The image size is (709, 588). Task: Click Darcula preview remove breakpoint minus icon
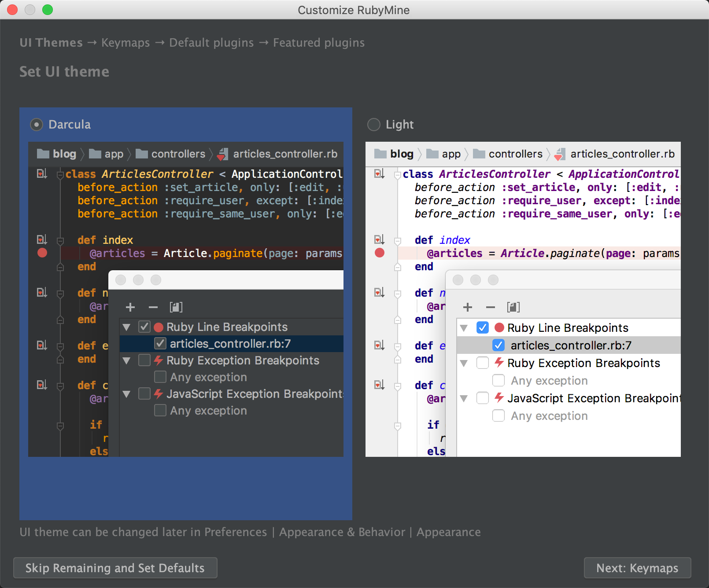pyautogui.click(x=153, y=307)
